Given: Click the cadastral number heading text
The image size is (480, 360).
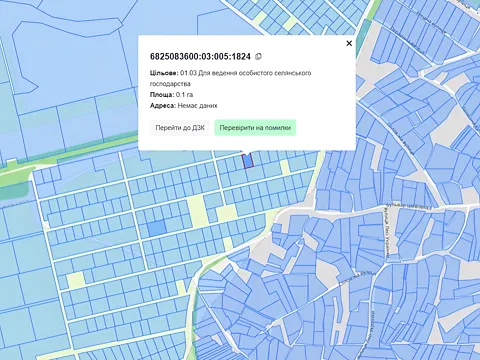Looking at the screenshot, I should click(200, 57).
